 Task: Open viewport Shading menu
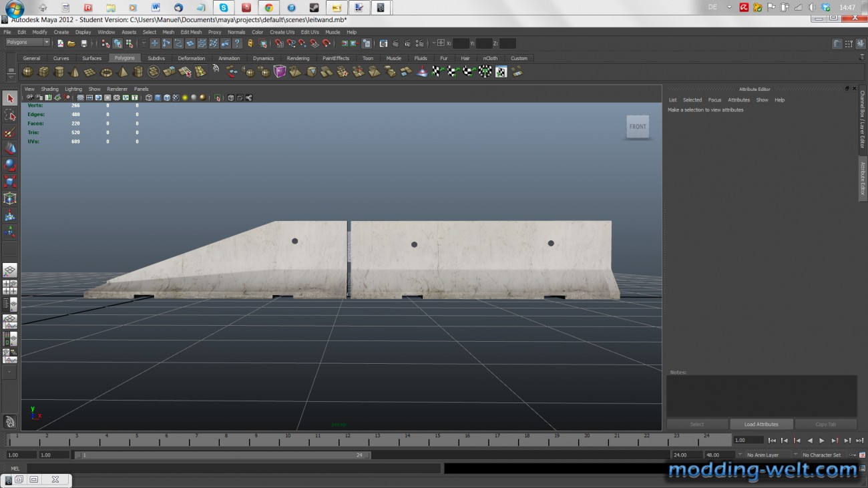pos(49,89)
